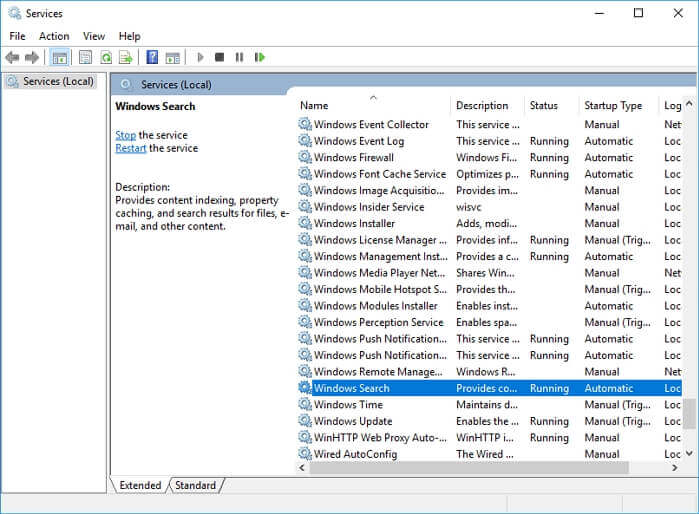Screen dimensions: 699x514
Task: Click the Export List toolbar icon
Action: [x=125, y=58]
